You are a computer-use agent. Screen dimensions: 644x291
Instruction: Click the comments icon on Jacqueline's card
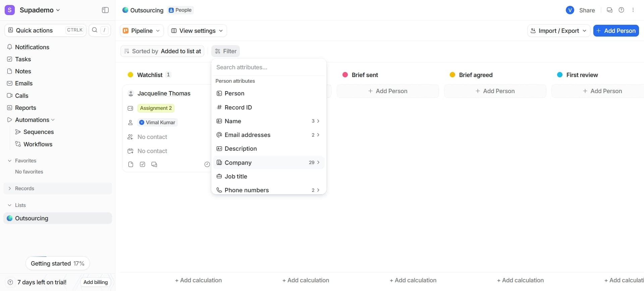(154, 164)
